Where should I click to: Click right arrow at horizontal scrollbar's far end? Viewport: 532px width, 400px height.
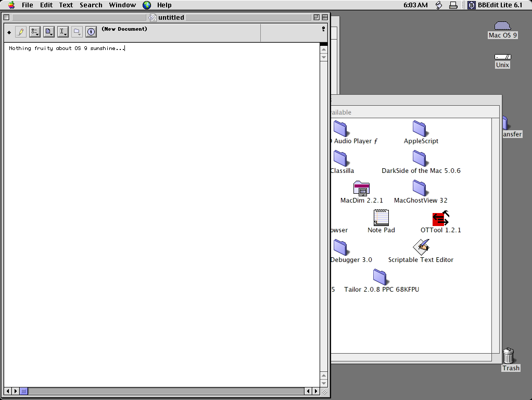point(316,391)
